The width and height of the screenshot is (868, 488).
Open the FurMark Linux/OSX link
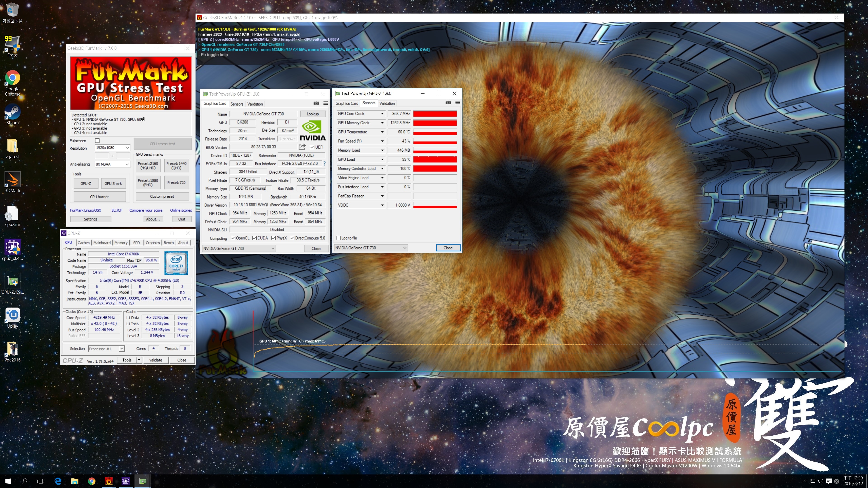(85, 210)
